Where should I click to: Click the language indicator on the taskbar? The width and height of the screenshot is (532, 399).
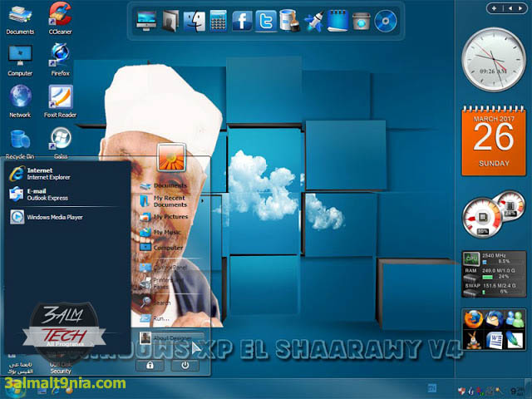(x=432, y=388)
